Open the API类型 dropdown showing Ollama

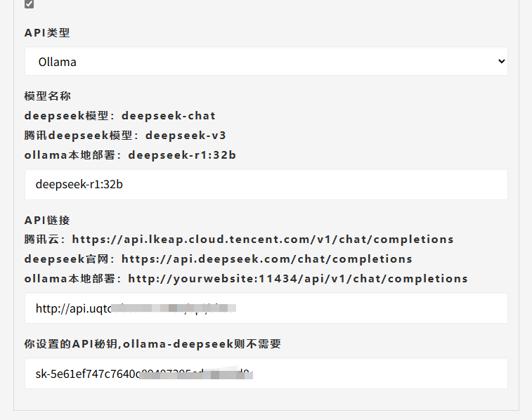(x=266, y=62)
